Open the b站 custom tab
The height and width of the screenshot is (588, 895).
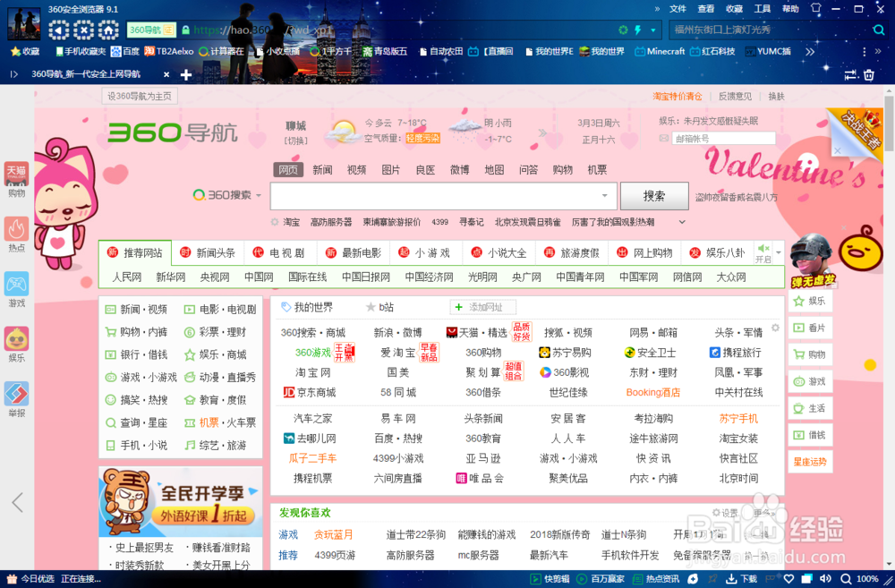[x=380, y=307]
